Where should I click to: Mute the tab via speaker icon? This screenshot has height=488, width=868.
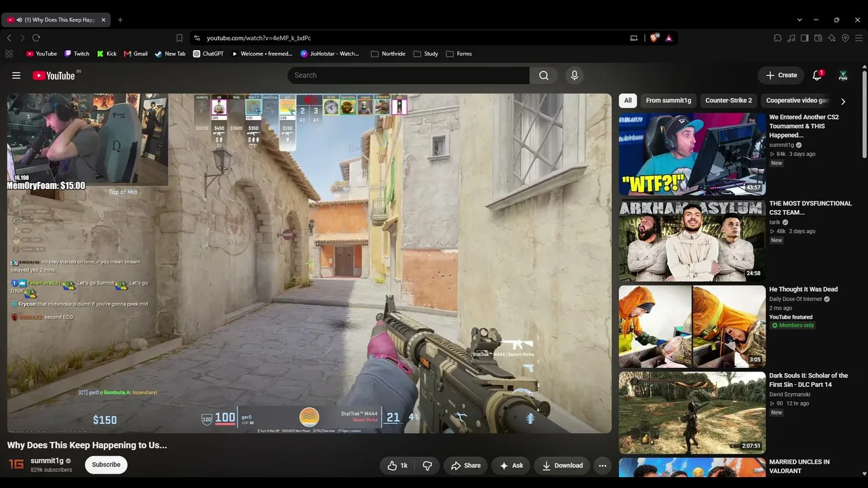pos(19,20)
